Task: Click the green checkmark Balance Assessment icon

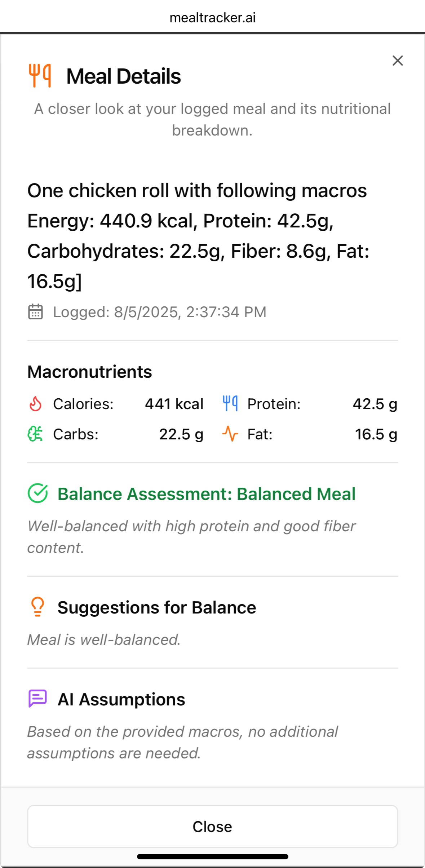Action: (x=38, y=493)
